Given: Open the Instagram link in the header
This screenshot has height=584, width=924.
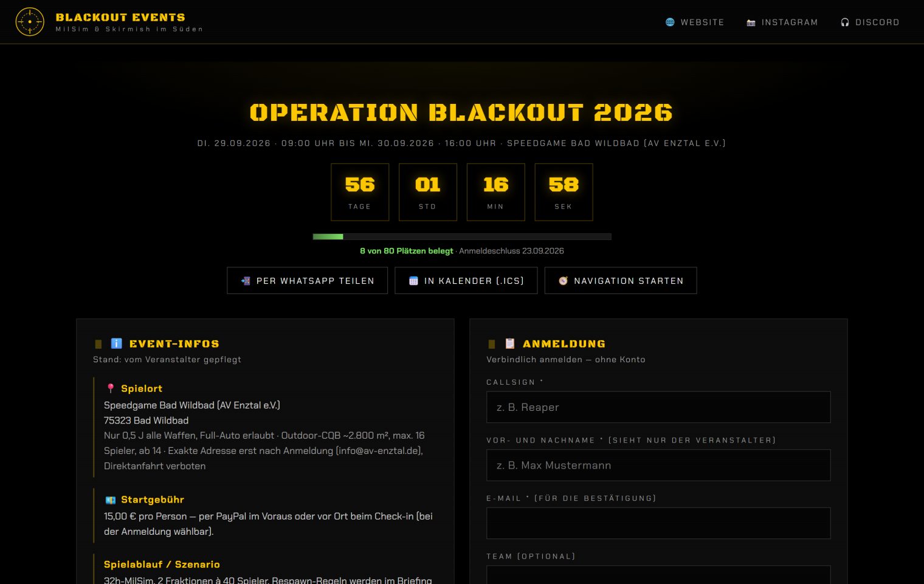Looking at the screenshot, I should pyautogui.click(x=782, y=22).
